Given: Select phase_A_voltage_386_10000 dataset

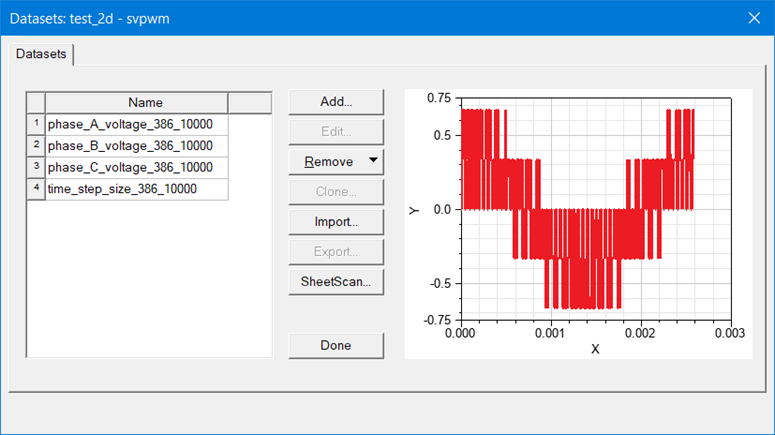Looking at the screenshot, I should pos(136,124).
